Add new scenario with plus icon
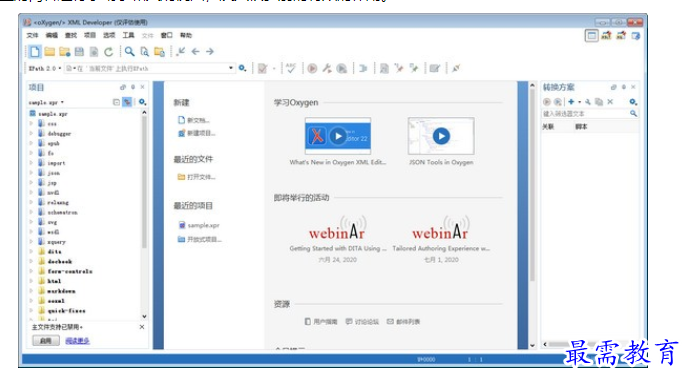Image resolution: width=687 pixels, height=384 pixels. tap(571, 102)
